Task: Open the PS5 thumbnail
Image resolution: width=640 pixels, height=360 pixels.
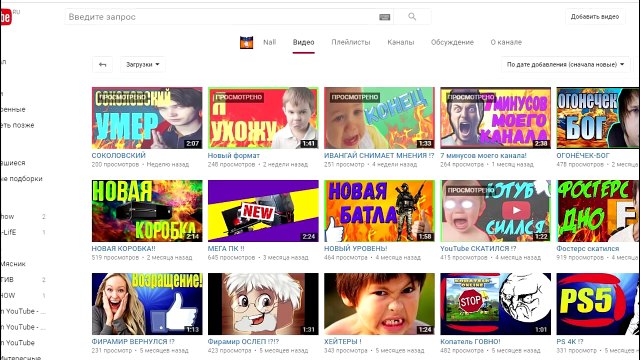Action: tap(598, 304)
